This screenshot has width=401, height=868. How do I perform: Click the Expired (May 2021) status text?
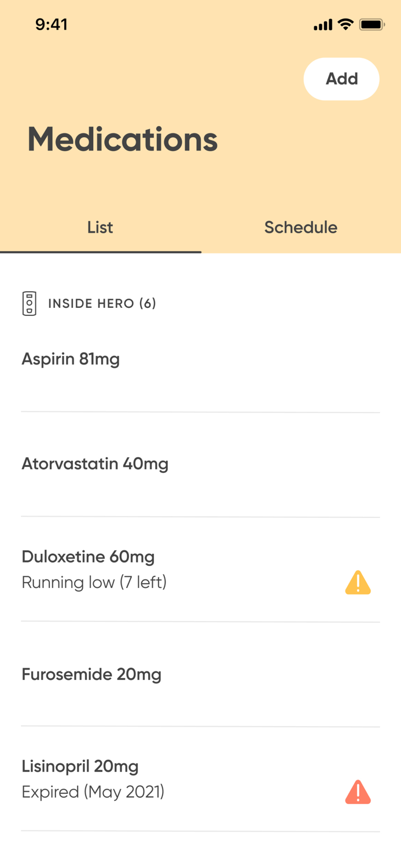(x=93, y=792)
